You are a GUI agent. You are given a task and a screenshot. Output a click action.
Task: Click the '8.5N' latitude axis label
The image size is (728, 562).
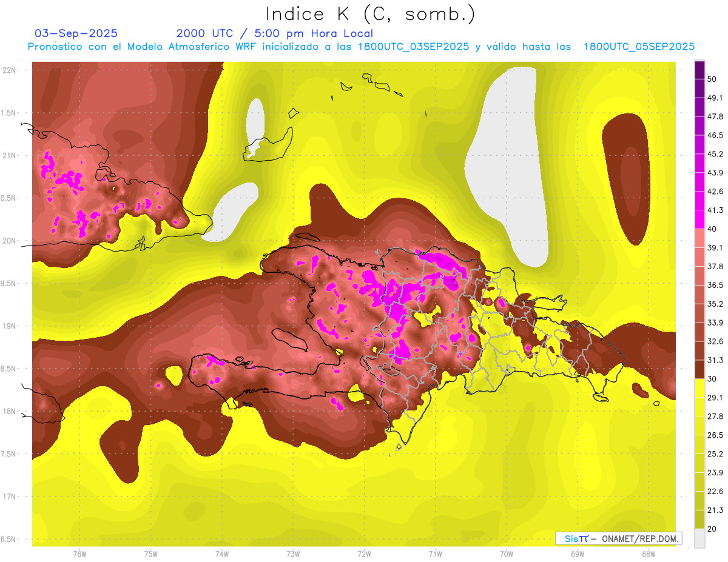(9, 369)
